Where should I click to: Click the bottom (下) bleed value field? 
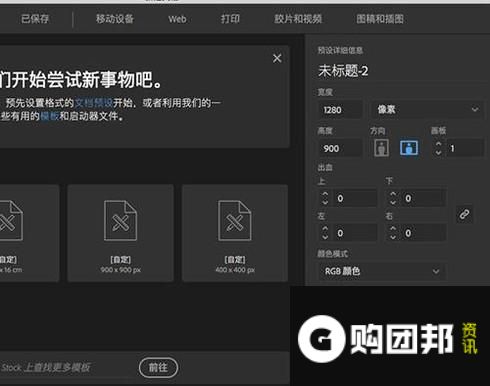[423, 198]
